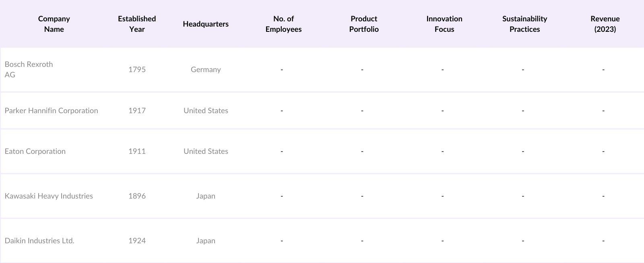Click the Kawasaki Heavy Industries row name
This screenshot has height=263, width=644.
pos(49,196)
